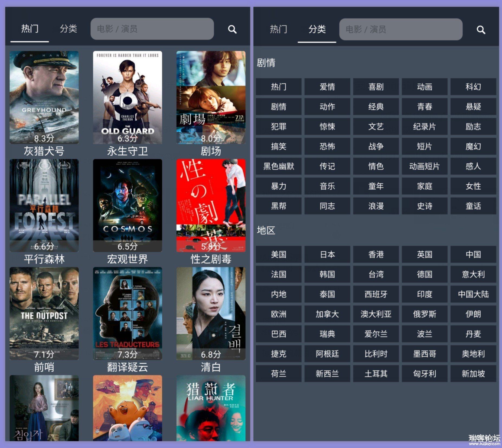Image resolution: width=502 pixels, height=448 pixels.
Task: Open The Outpost 前哨 poster
Action: [x=44, y=314]
